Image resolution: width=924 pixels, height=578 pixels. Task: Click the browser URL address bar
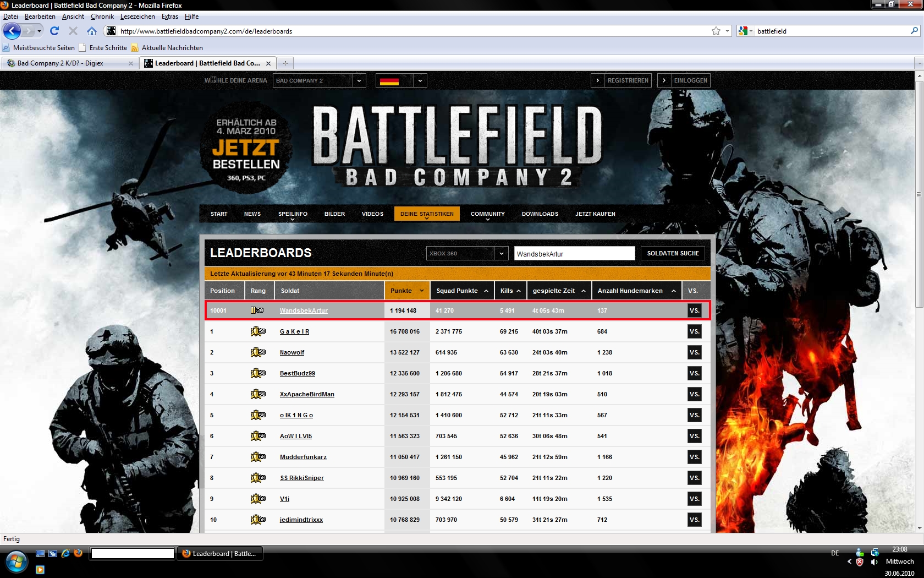point(413,31)
